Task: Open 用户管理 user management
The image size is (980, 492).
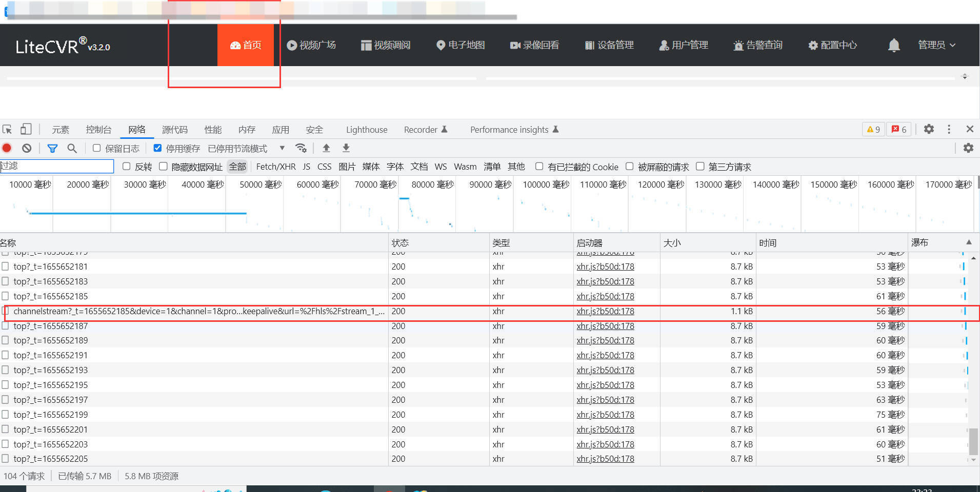Action: pyautogui.click(x=684, y=45)
